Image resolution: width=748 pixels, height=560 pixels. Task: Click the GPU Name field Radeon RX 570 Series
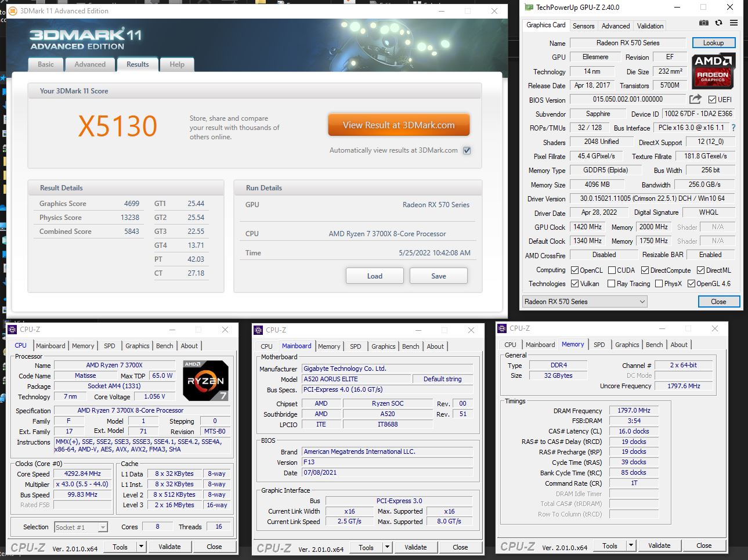[x=628, y=43]
